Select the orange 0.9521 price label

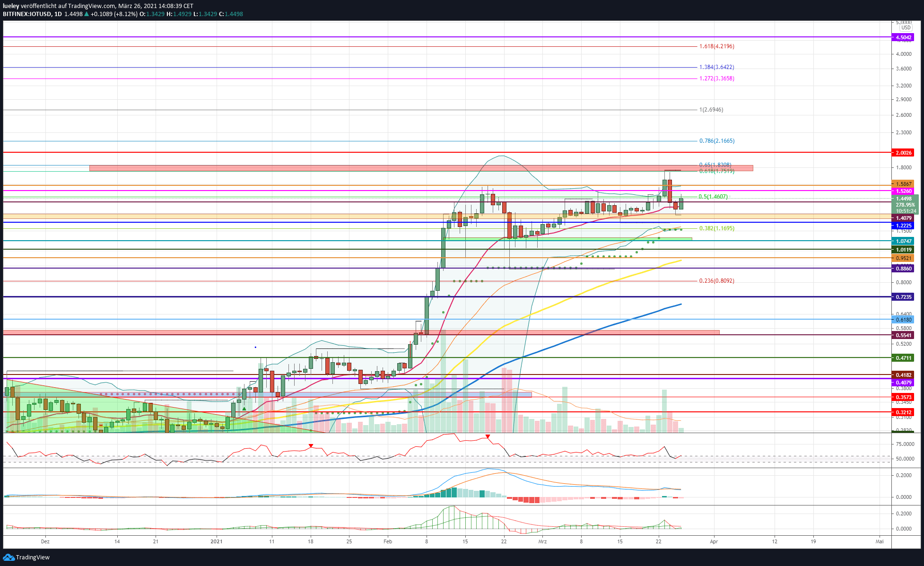pyautogui.click(x=903, y=258)
